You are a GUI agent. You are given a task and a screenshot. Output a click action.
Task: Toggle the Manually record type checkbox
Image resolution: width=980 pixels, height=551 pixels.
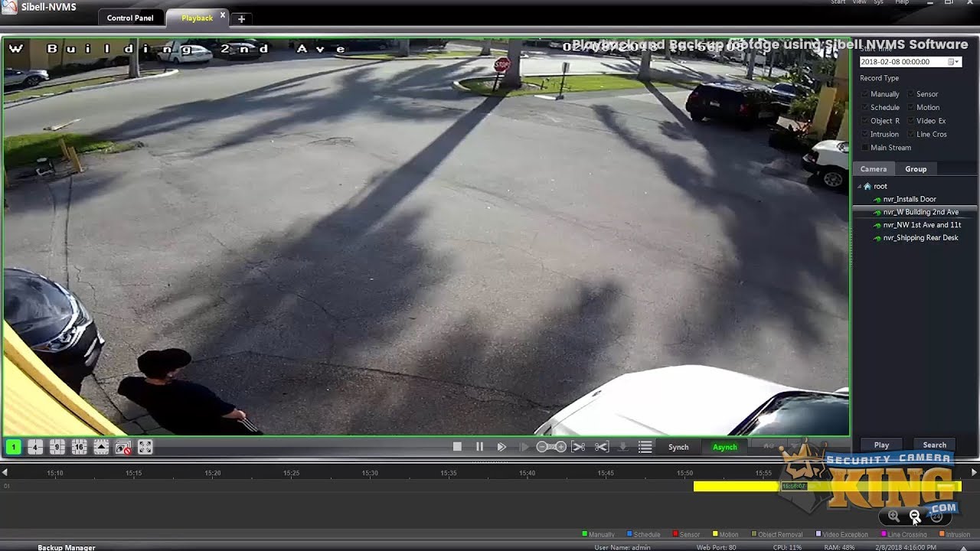coord(865,94)
